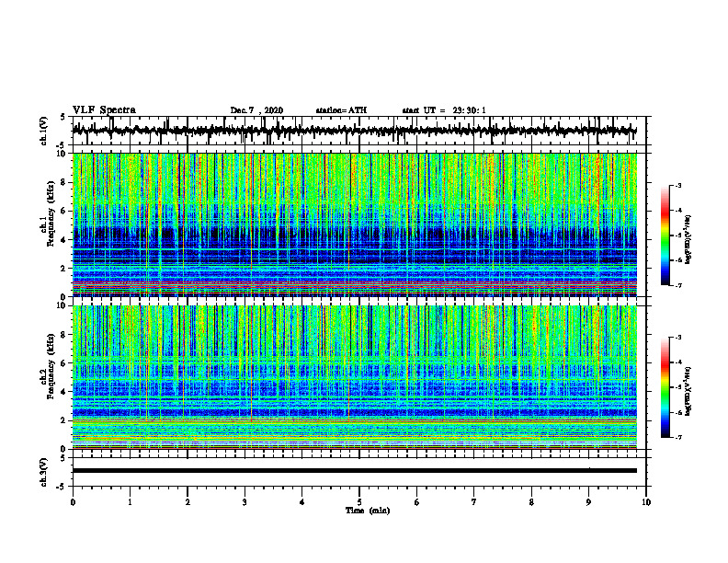Click the ch.3(V) axis "-5" tick label
Image resolution: width=728 pixels, height=563 pixels.
63,487
